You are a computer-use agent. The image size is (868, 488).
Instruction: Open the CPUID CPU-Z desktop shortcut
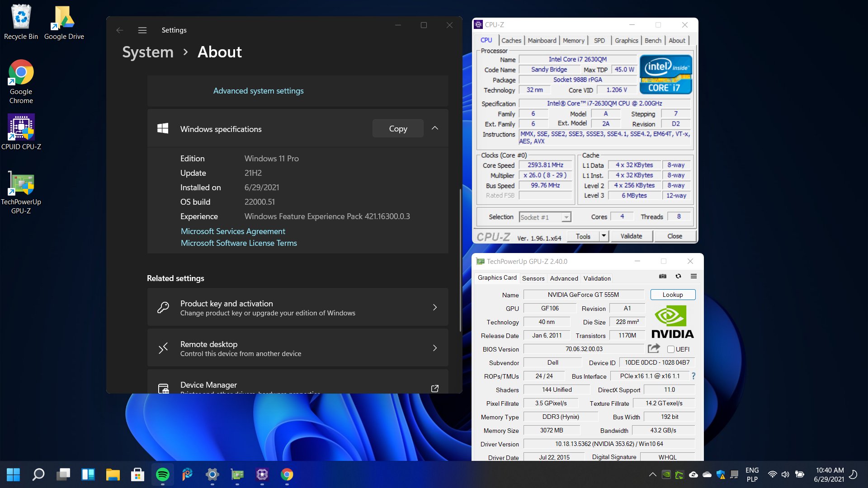pyautogui.click(x=21, y=132)
